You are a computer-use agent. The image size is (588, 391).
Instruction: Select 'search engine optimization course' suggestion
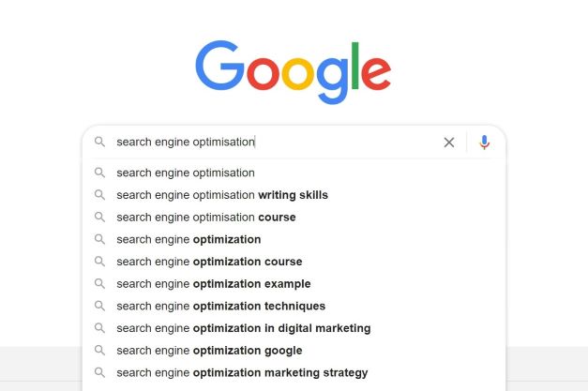(294, 262)
